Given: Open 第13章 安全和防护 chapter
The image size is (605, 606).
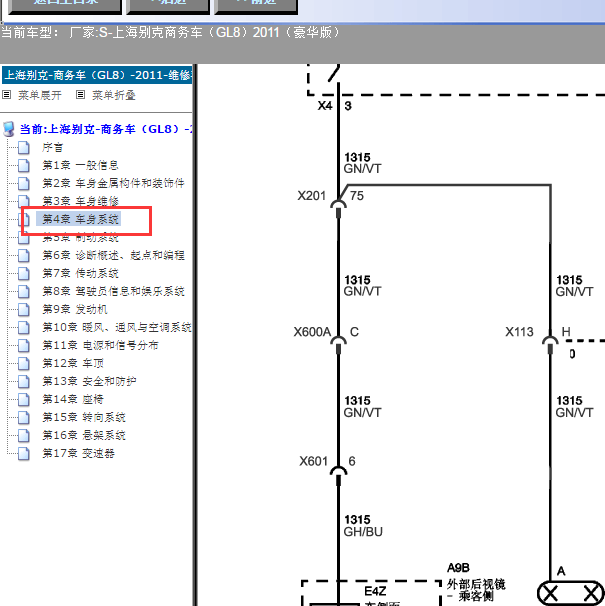Looking at the screenshot, I should (x=89, y=381).
